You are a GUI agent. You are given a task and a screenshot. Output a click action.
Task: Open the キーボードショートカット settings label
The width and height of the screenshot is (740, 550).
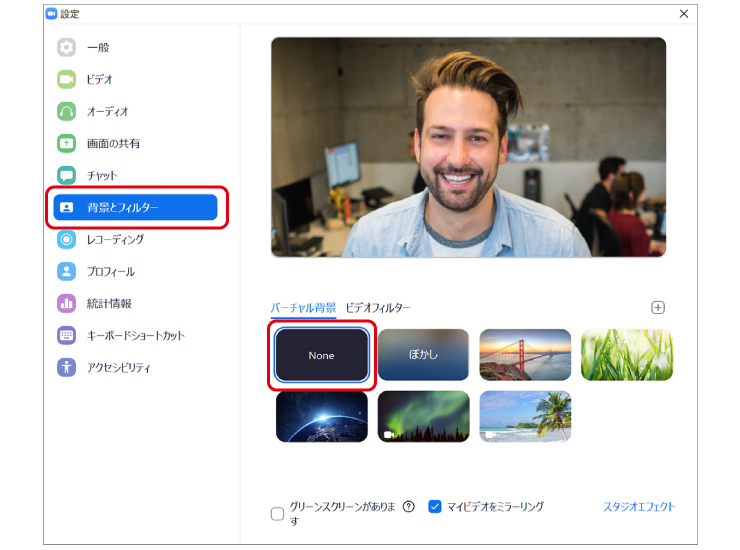(x=136, y=336)
